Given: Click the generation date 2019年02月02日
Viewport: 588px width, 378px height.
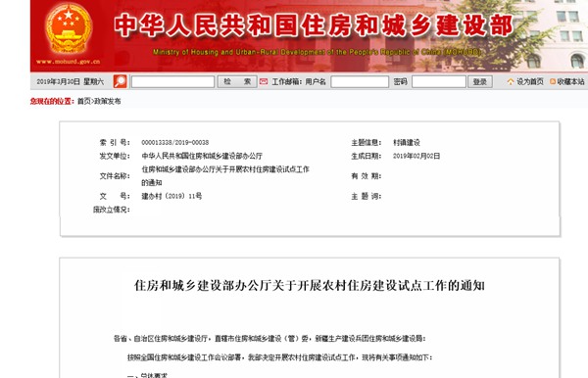Looking at the screenshot, I should [416, 156].
